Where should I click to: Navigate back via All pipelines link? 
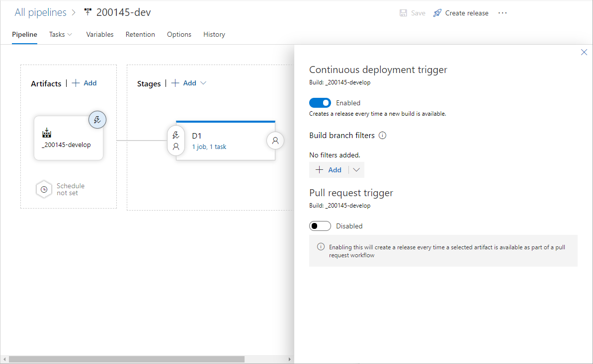40,12
